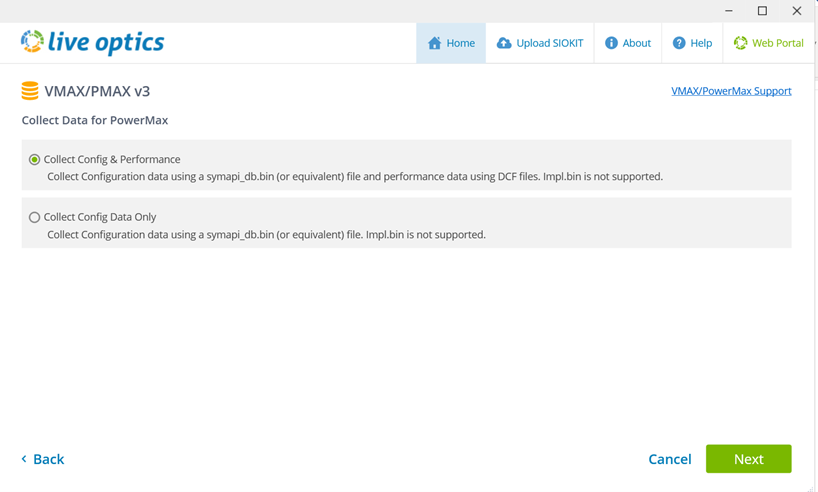The width and height of the screenshot is (818, 492).
Task: Click the Upload SIOKIT cloud icon
Action: [x=504, y=43]
